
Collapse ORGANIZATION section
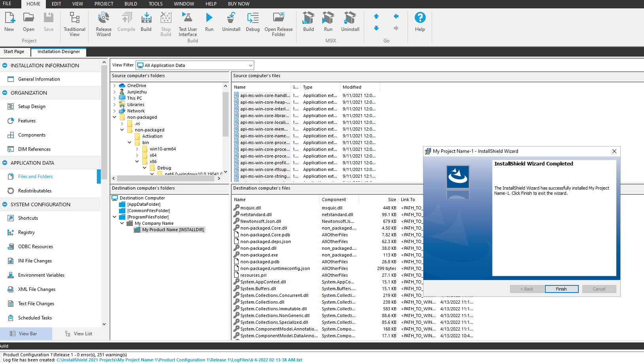(x=5, y=93)
